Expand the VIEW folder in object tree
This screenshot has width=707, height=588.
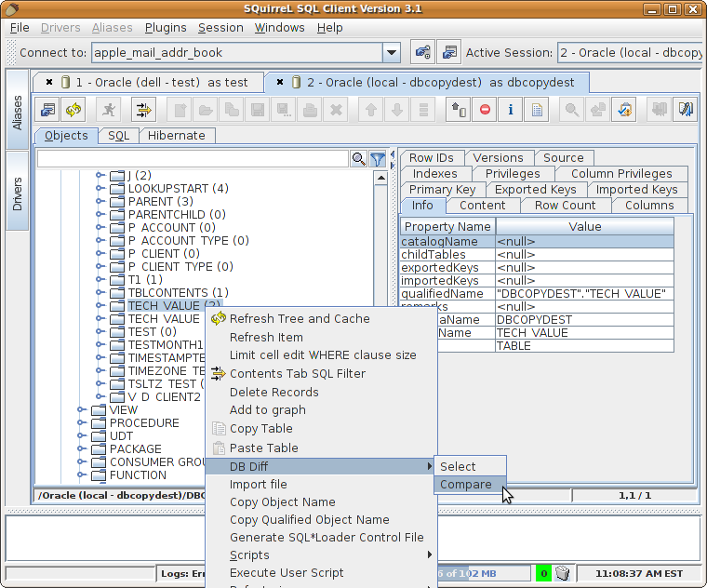coord(82,410)
